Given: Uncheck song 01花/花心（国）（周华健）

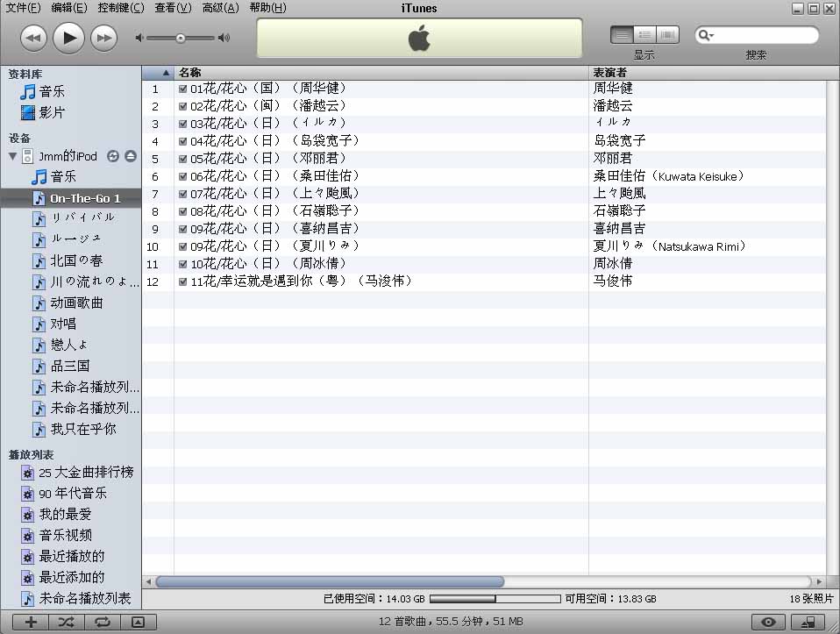Looking at the screenshot, I should point(182,89).
